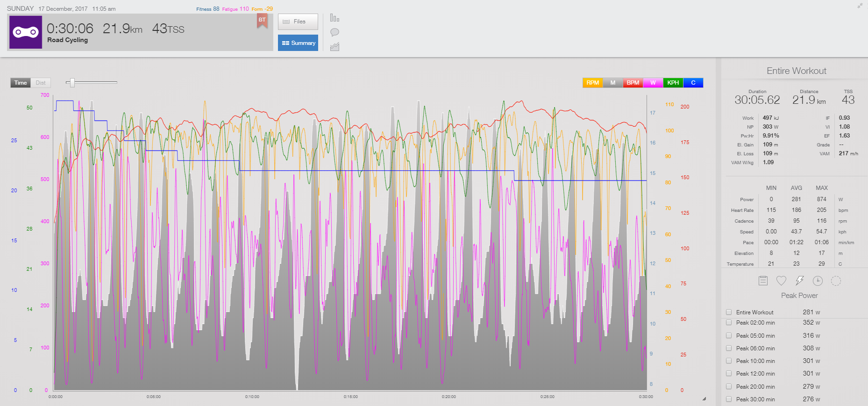
Task: Toggle the orange RPM cadence series
Action: pyautogui.click(x=592, y=83)
